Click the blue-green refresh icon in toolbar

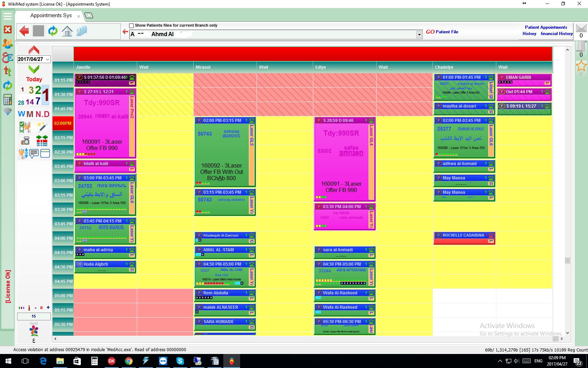point(53,31)
